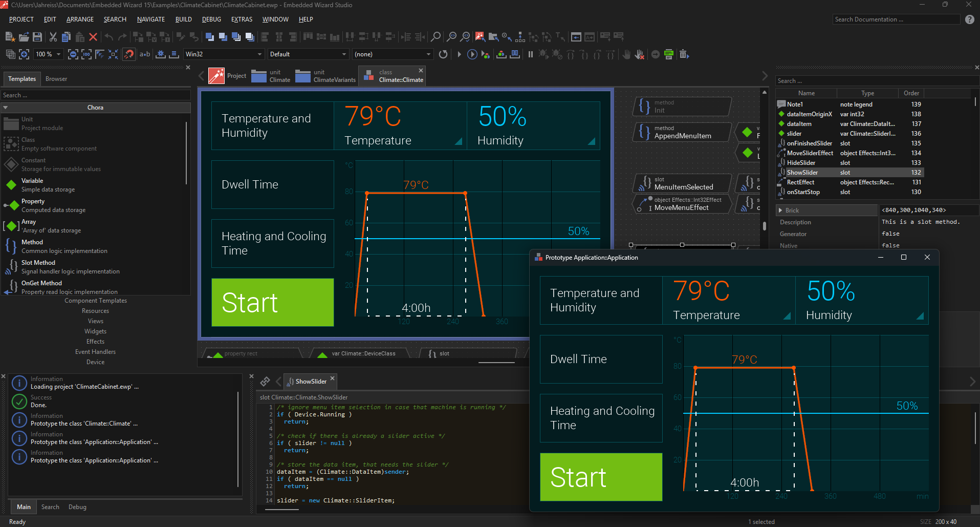The height and width of the screenshot is (527, 980).
Task: Click the Type column header
Action: [x=867, y=93]
